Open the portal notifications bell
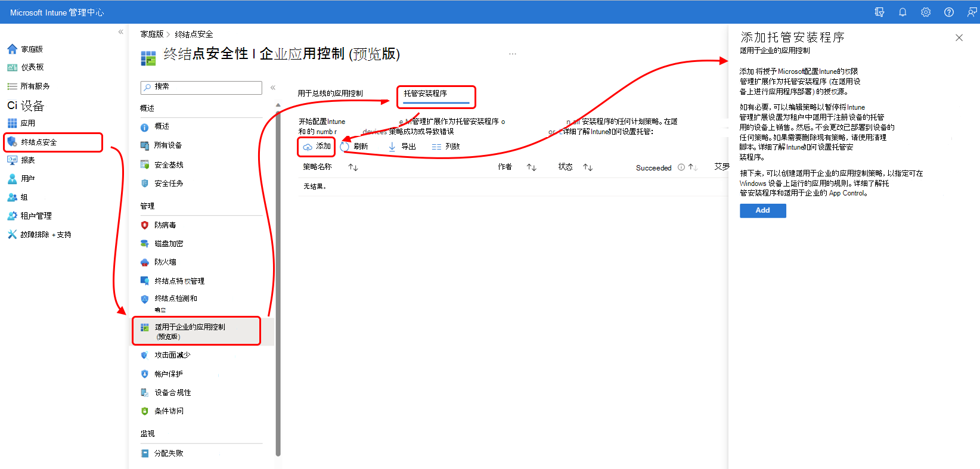 coord(903,12)
